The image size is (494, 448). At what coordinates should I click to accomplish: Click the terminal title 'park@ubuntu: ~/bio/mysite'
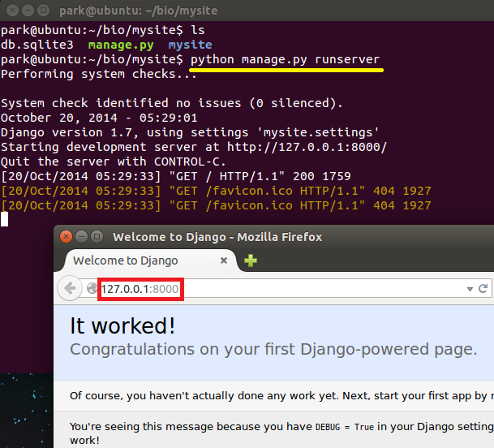coord(139,11)
